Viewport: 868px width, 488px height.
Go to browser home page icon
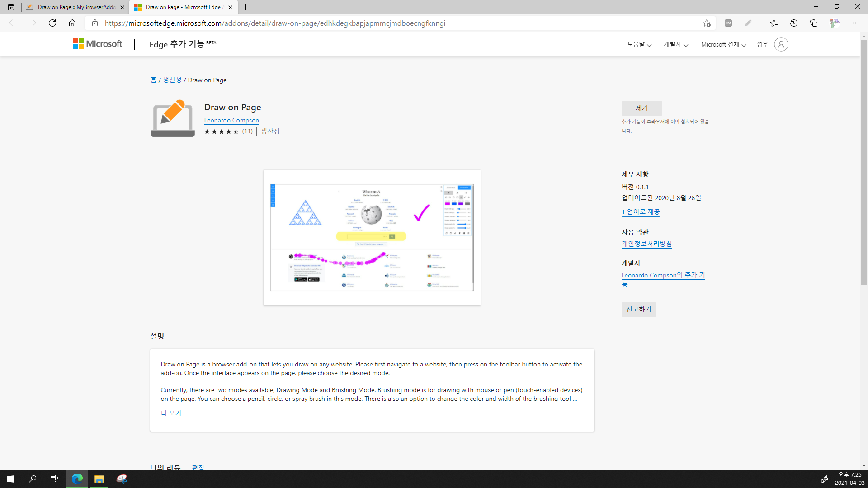pyautogui.click(x=72, y=23)
